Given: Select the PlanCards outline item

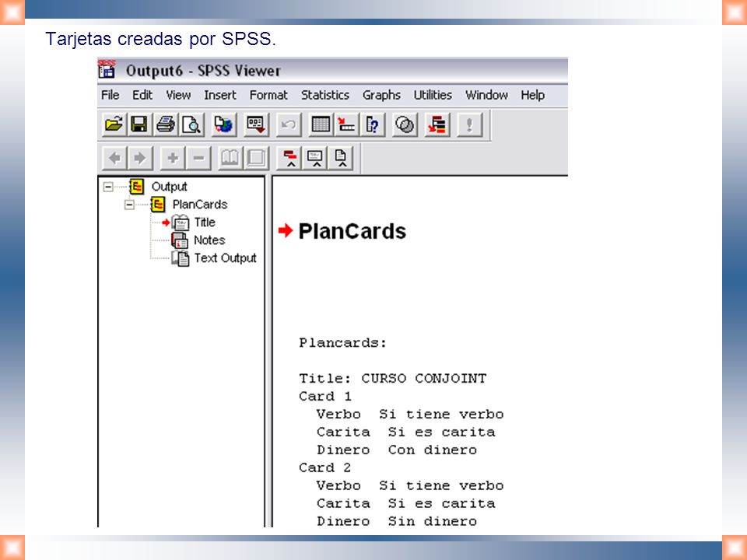Looking at the screenshot, I should [200, 205].
